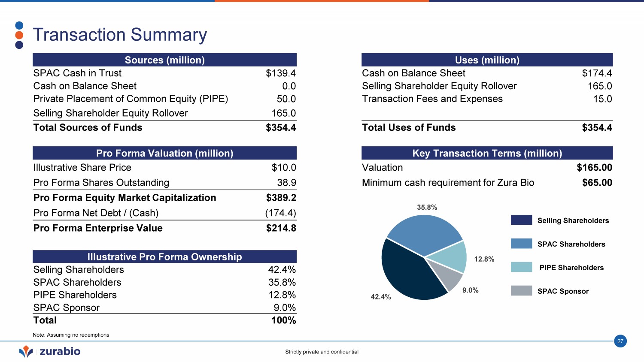Select the Selling Shareholders legend swatch
The height and width of the screenshot is (362, 644).
(521, 220)
